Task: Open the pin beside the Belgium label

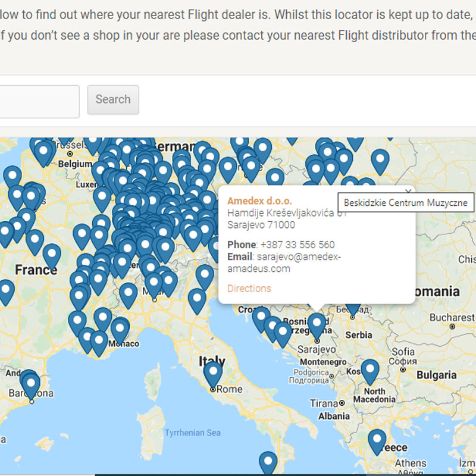Action: [x=43, y=152]
